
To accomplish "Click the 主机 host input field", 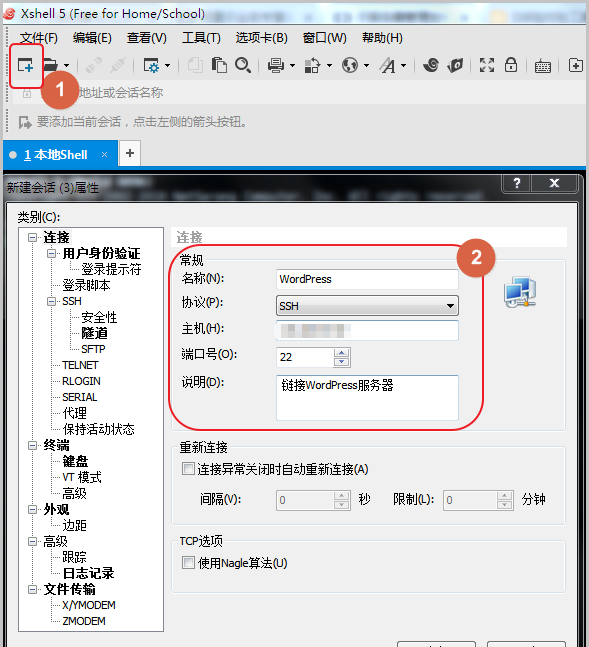I will pyautogui.click(x=367, y=331).
